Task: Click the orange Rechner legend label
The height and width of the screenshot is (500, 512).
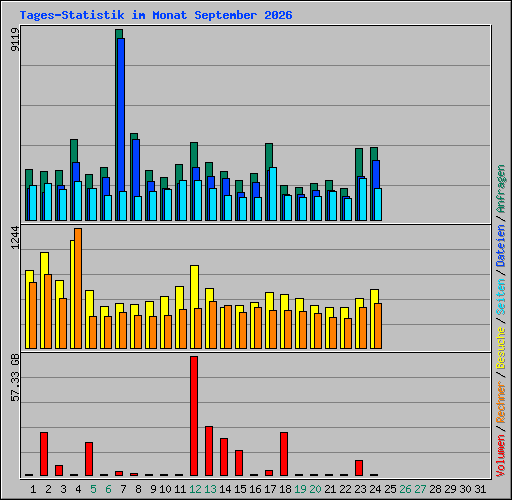Action: pos(501,402)
